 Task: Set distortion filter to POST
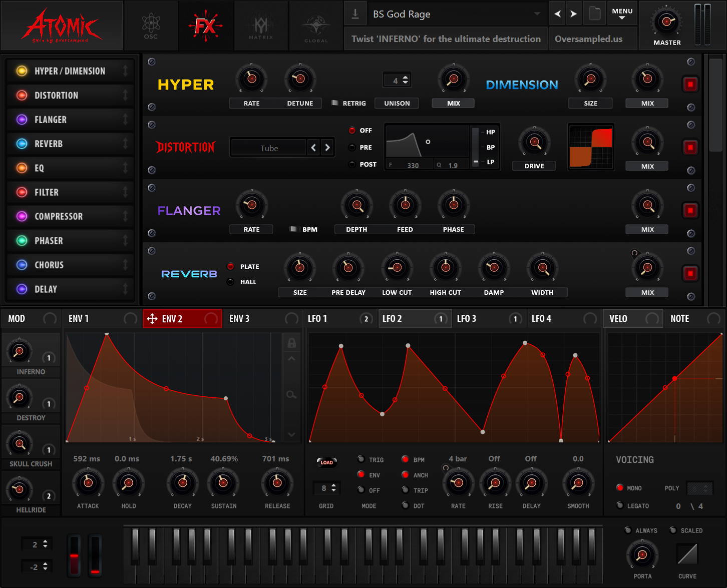click(x=352, y=164)
